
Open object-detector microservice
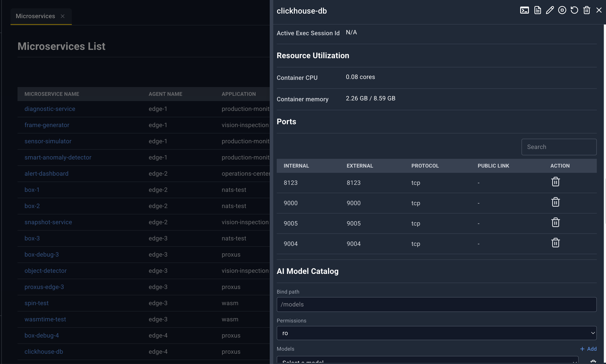coord(45,271)
